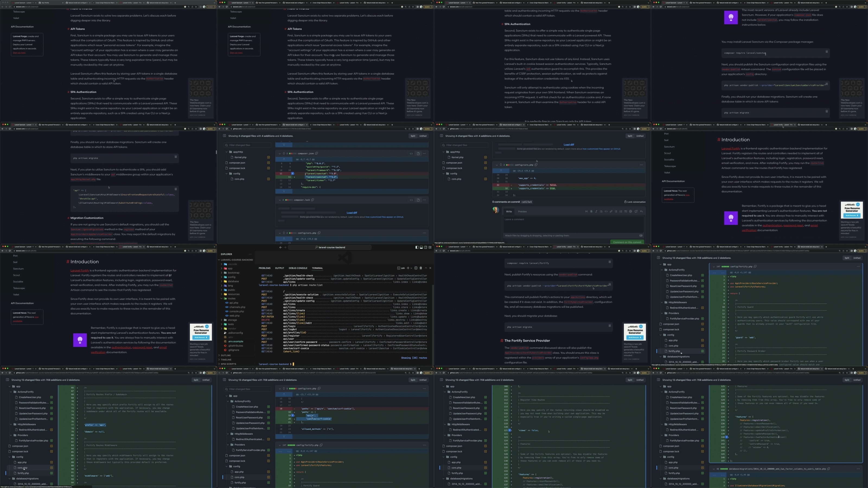868x488 pixels.
Task: Switch to Split view above composer.json diff
Action: coord(413,136)
